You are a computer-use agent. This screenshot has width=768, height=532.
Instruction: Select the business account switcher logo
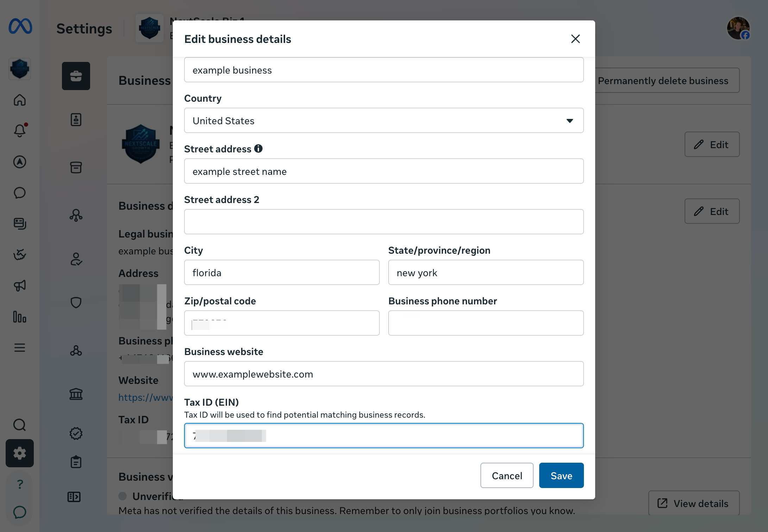click(20, 69)
